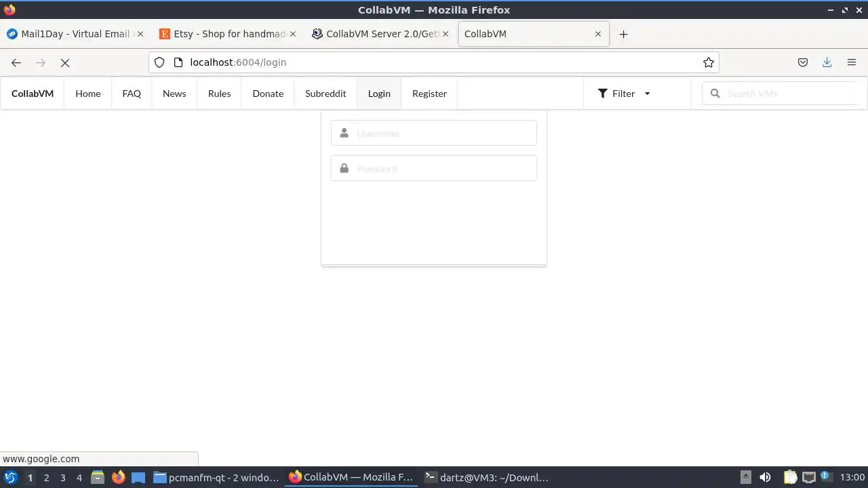Focus the Username input field
Viewport: 868px width, 488px height.
tap(434, 134)
